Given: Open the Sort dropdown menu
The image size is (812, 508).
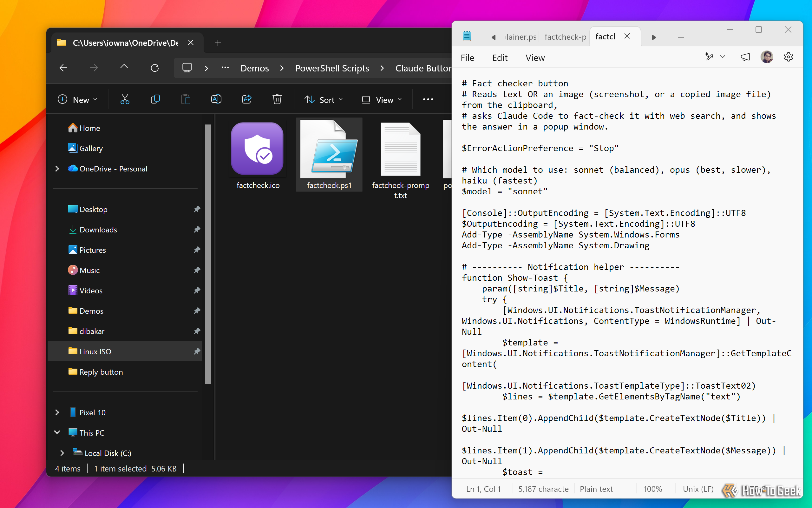Looking at the screenshot, I should [x=324, y=100].
